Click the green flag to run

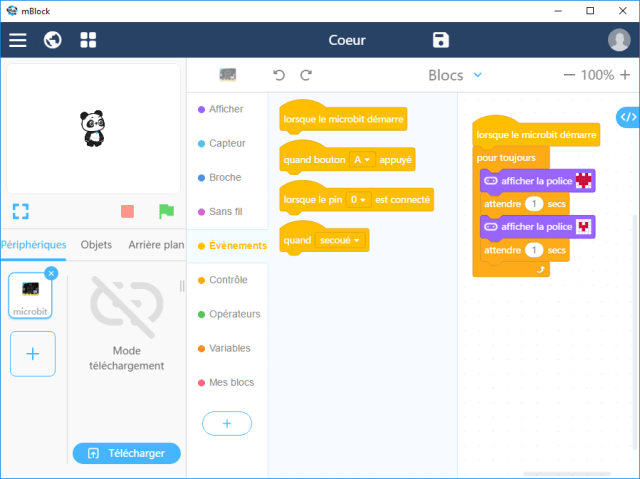[x=166, y=211]
